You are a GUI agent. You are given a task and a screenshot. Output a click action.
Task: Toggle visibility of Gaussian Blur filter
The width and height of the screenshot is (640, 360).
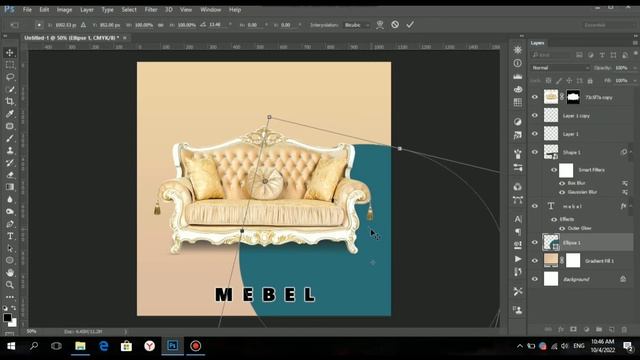coord(562,192)
